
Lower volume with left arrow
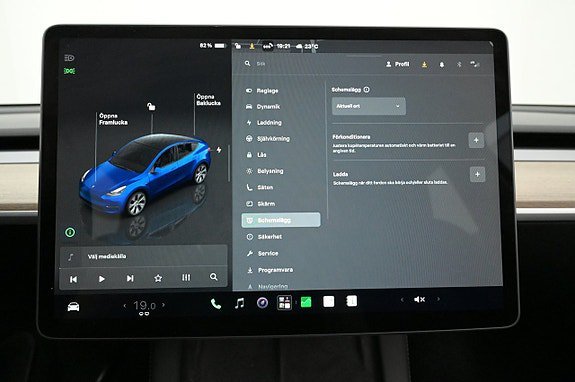point(402,300)
